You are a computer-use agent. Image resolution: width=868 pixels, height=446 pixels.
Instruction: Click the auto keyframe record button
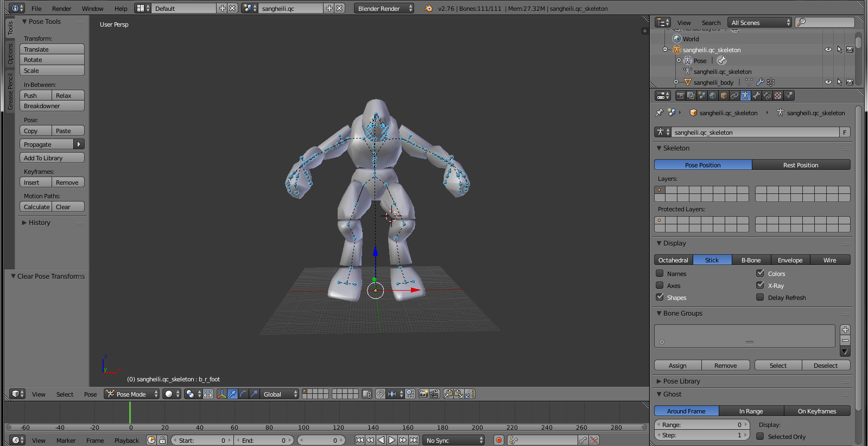pos(498,440)
